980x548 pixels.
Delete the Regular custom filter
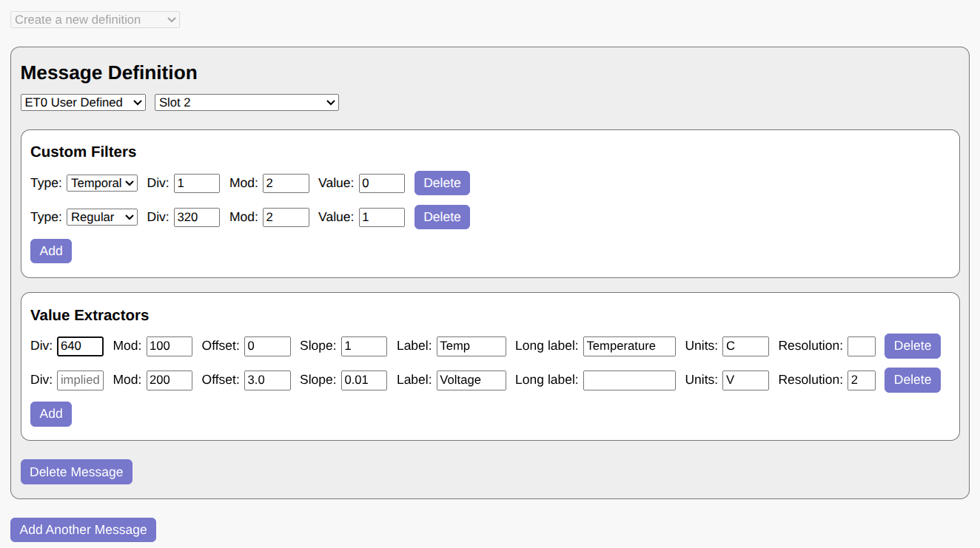[x=442, y=217]
